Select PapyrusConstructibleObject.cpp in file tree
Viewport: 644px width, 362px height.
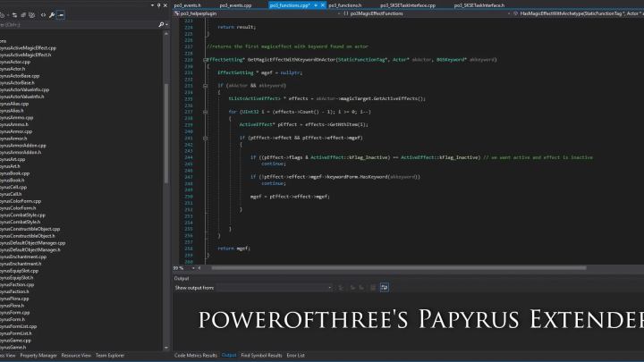(30, 229)
